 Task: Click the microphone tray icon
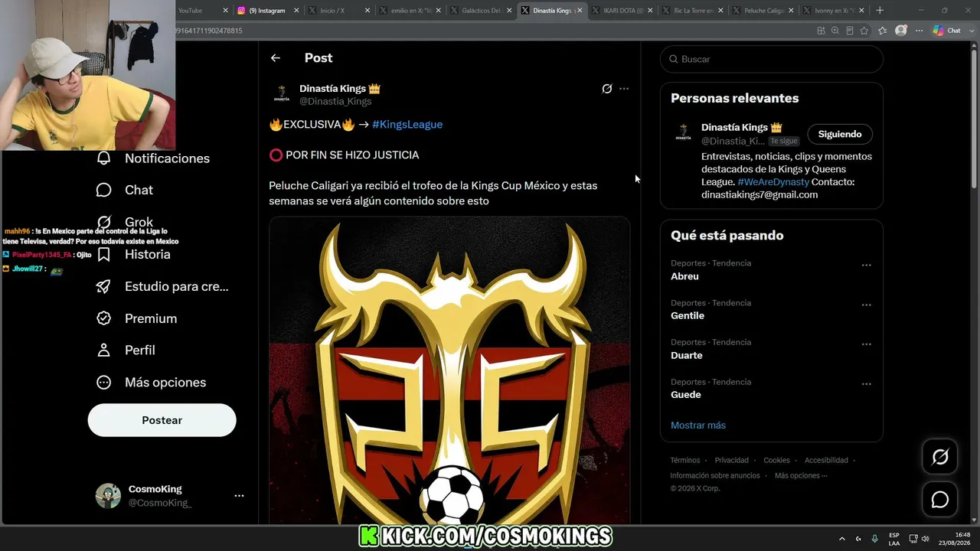(875, 539)
